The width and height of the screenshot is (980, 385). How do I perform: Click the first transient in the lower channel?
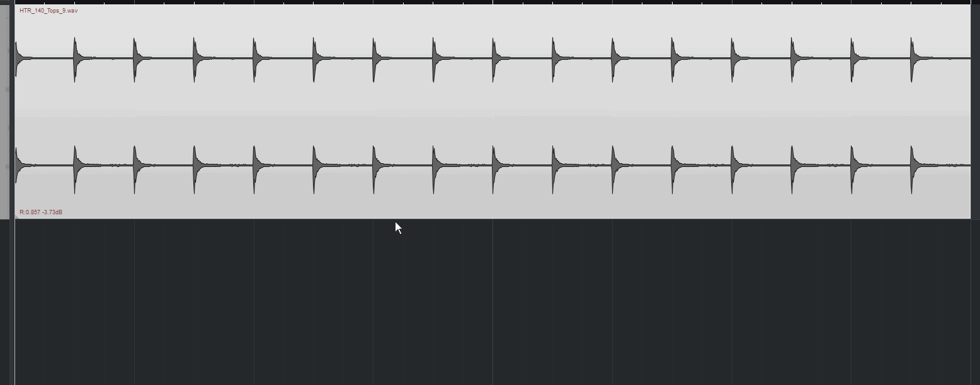(x=18, y=166)
